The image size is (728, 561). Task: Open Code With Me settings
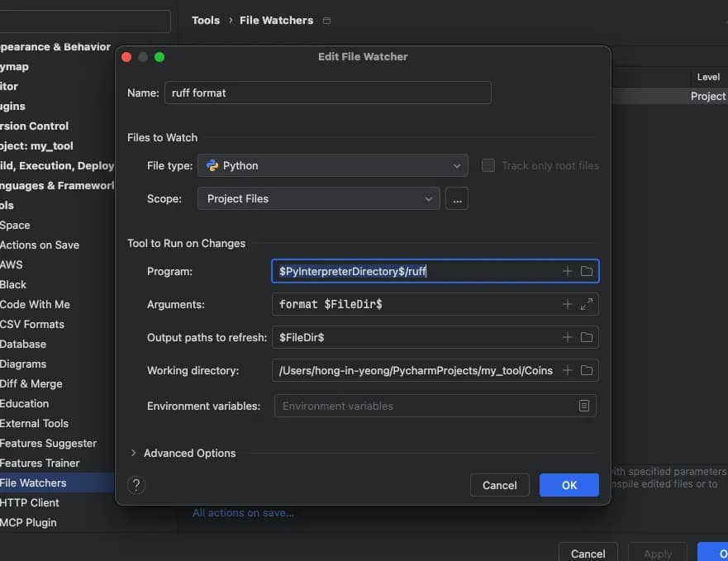pyautogui.click(x=35, y=304)
